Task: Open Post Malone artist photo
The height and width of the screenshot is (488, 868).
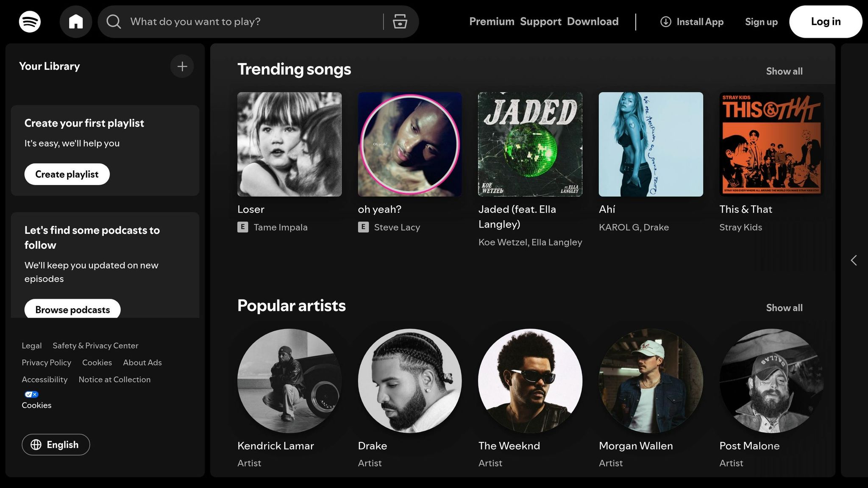Action: 771,381
